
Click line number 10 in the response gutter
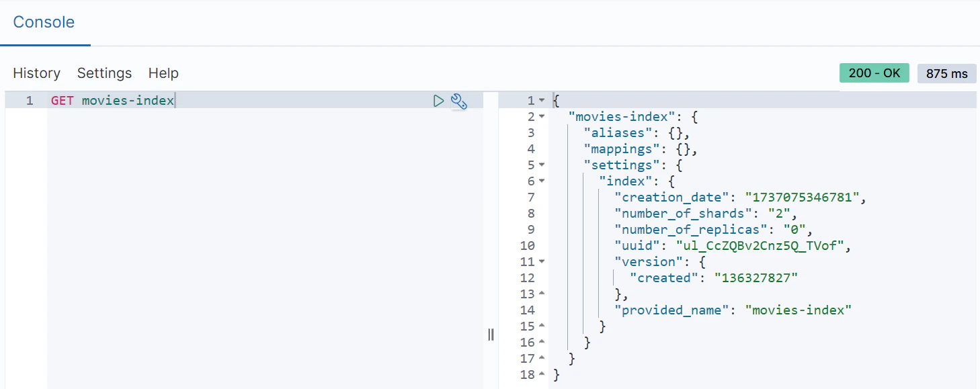click(x=527, y=246)
